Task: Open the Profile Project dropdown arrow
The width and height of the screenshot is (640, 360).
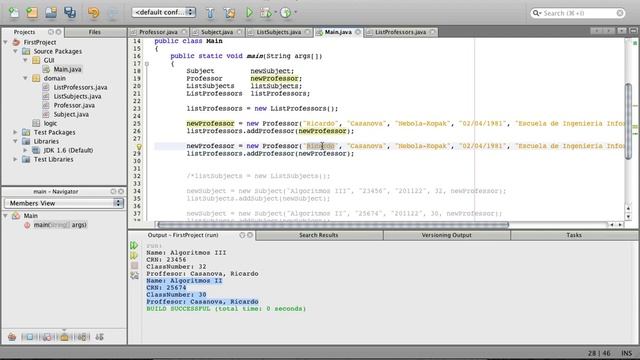Action: [295, 13]
